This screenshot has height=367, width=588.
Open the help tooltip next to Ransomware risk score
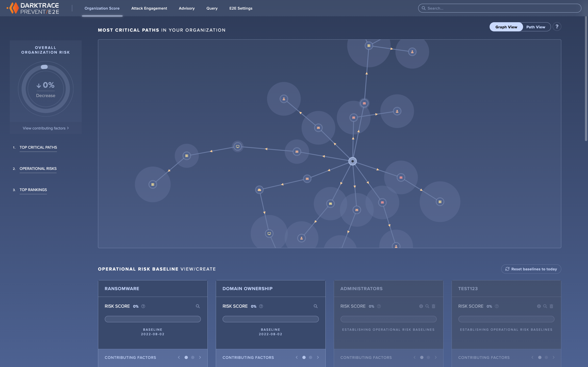coord(143,306)
